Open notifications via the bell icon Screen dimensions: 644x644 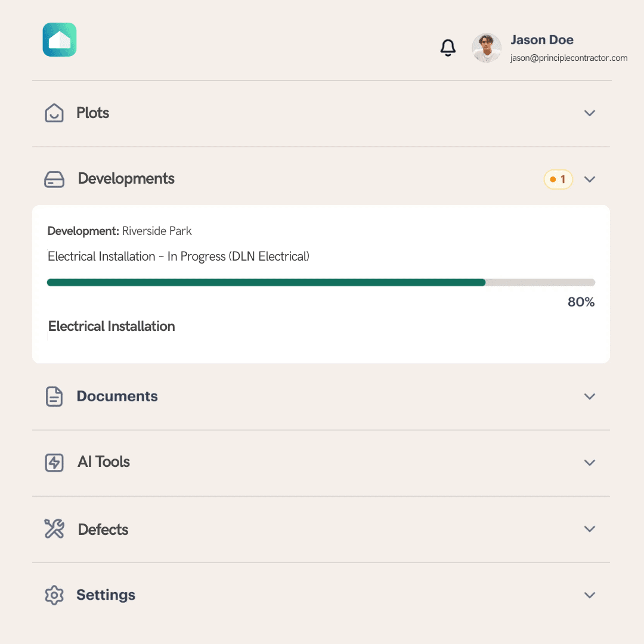tap(448, 48)
